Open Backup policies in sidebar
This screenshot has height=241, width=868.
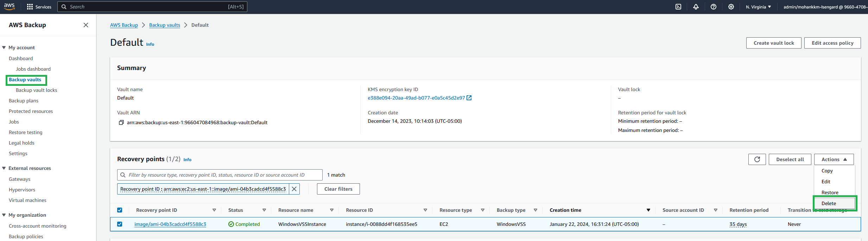click(x=26, y=236)
